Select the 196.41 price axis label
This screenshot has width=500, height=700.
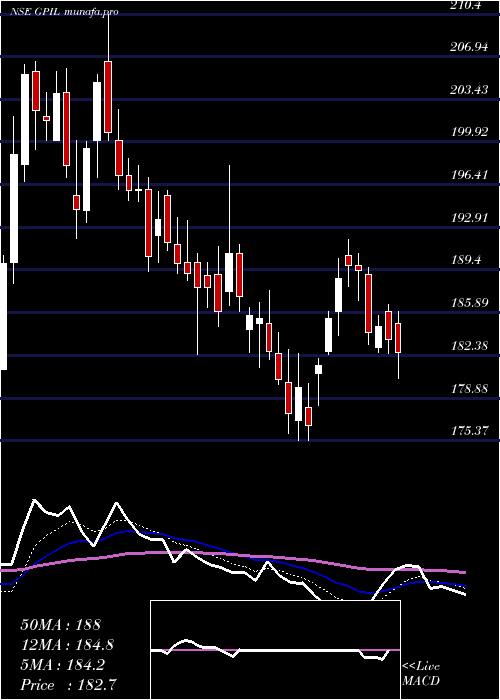click(469, 175)
